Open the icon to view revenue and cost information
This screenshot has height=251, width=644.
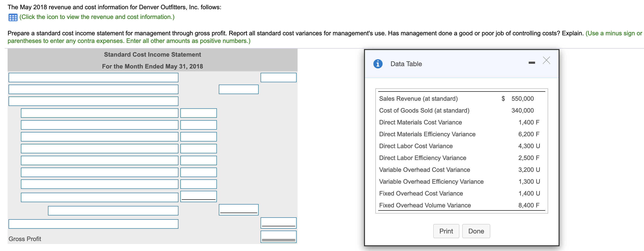pos(13,17)
